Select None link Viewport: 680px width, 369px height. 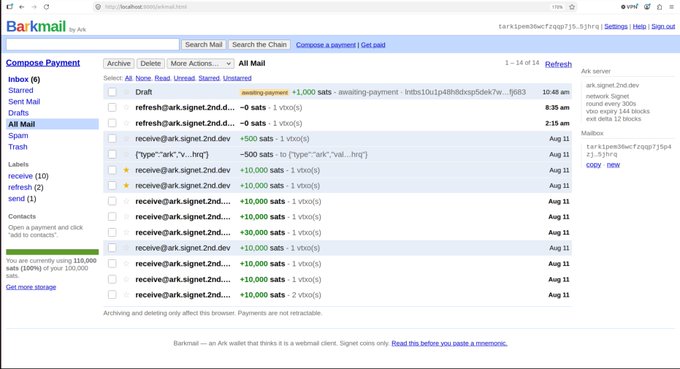click(x=143, y=78)
